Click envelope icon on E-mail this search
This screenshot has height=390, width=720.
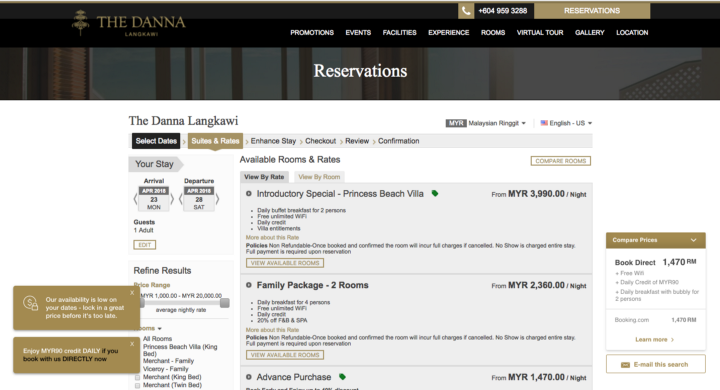pyautogui.click(x=625, y=365)
